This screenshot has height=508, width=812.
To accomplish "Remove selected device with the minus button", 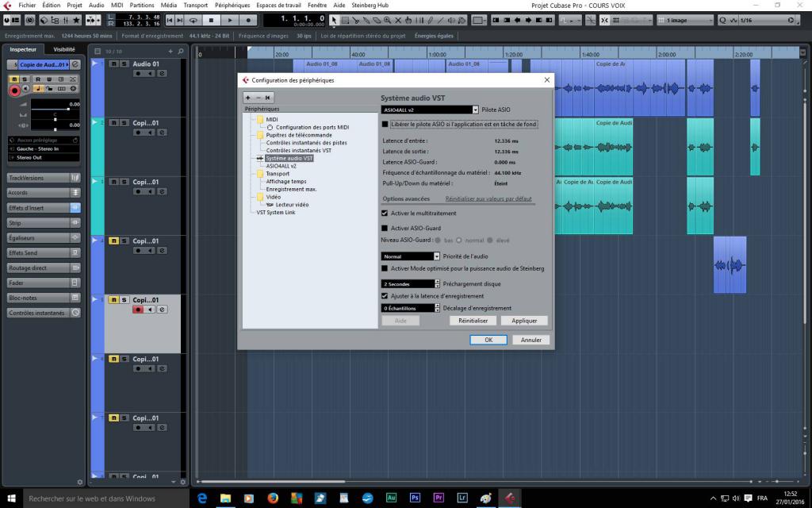I will tap(258, 98).
